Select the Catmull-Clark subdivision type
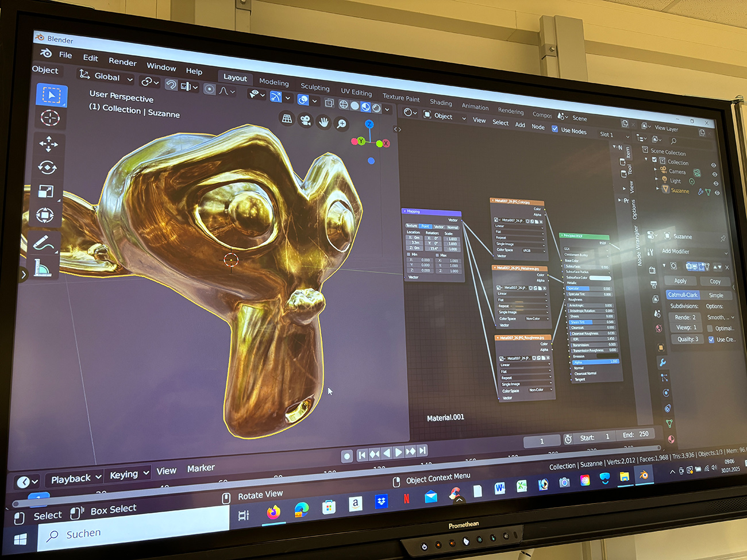 [x=683, y=295]
